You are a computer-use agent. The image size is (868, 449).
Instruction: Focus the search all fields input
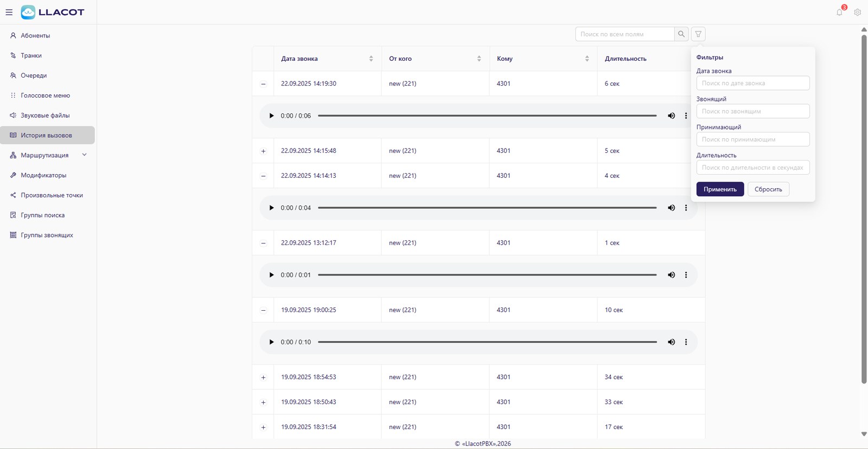625,34
